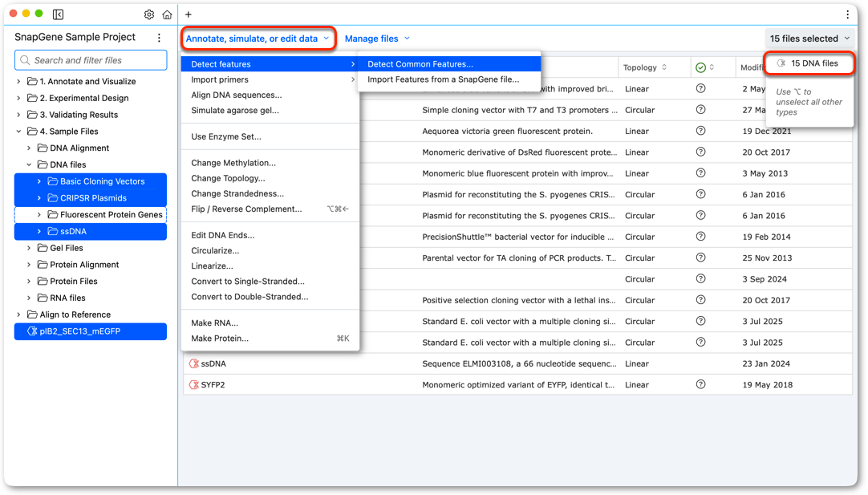Select 3. Validating Results folder

pyautogui.click(x=79, y=115)
